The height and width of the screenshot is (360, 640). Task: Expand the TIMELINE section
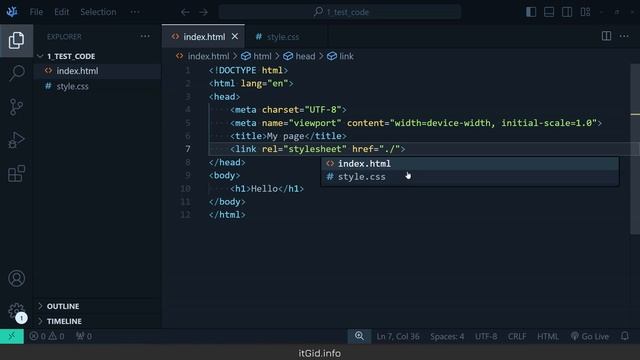tap(64, 321)
